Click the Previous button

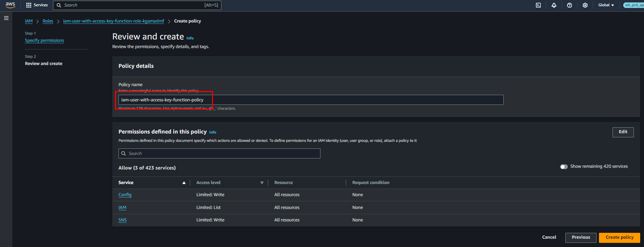(581, 237)
